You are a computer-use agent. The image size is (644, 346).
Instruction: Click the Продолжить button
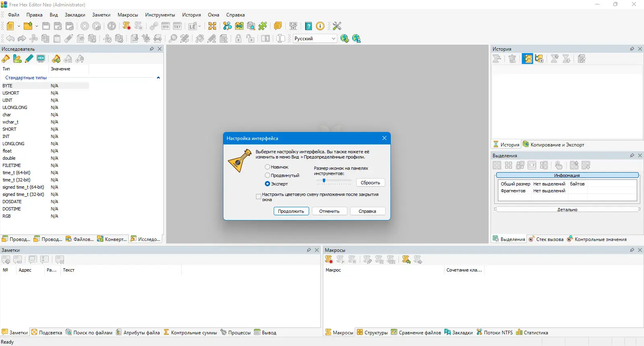tap(291, 211)
